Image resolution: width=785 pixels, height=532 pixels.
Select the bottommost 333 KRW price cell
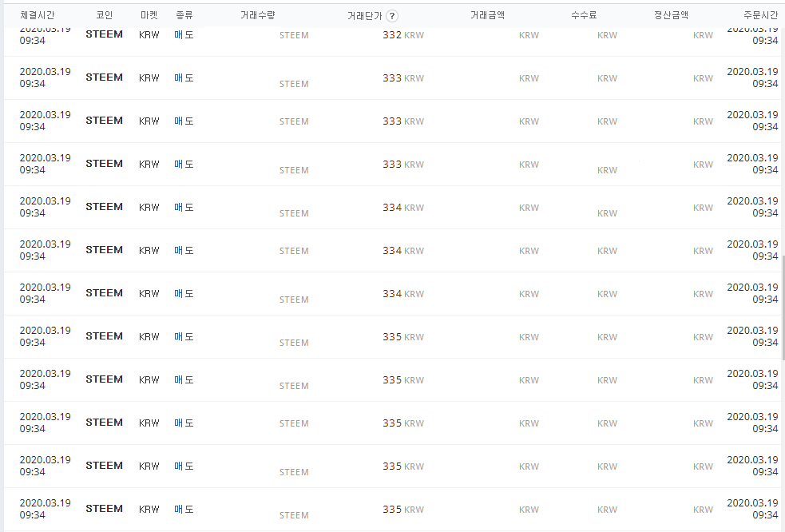pyautogui.click(x=403, y=165)
